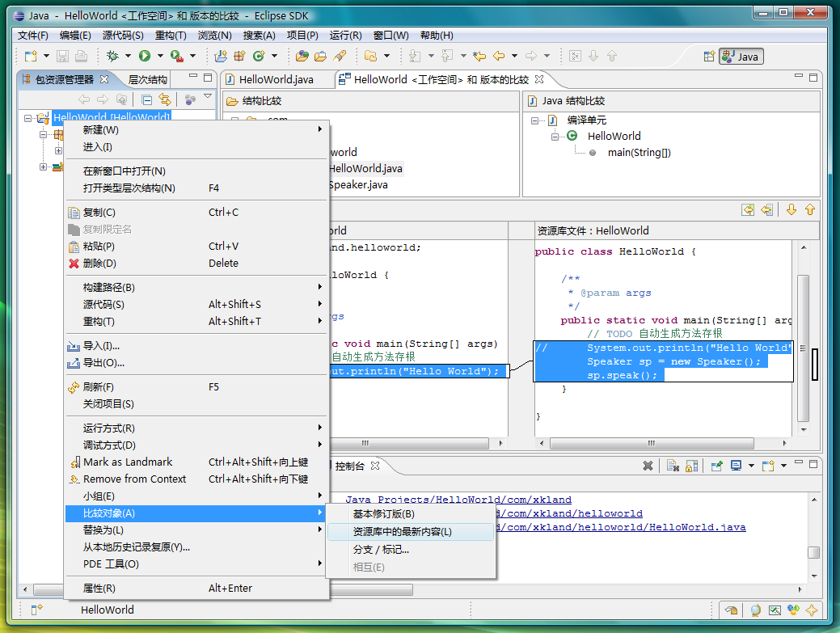
Task: Click the Debug bug icon
Action: point(112,56)
